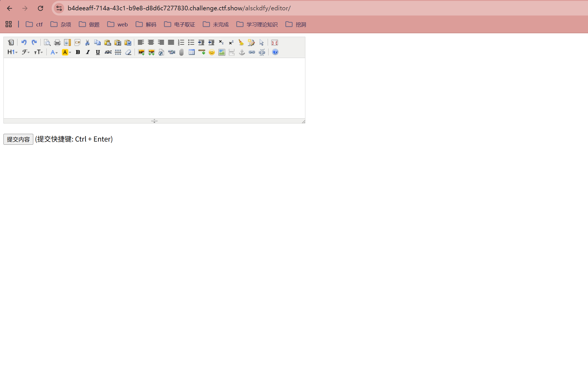The image size is (588, 381).
Task: Toggle bold formatting
Action: 78,52
